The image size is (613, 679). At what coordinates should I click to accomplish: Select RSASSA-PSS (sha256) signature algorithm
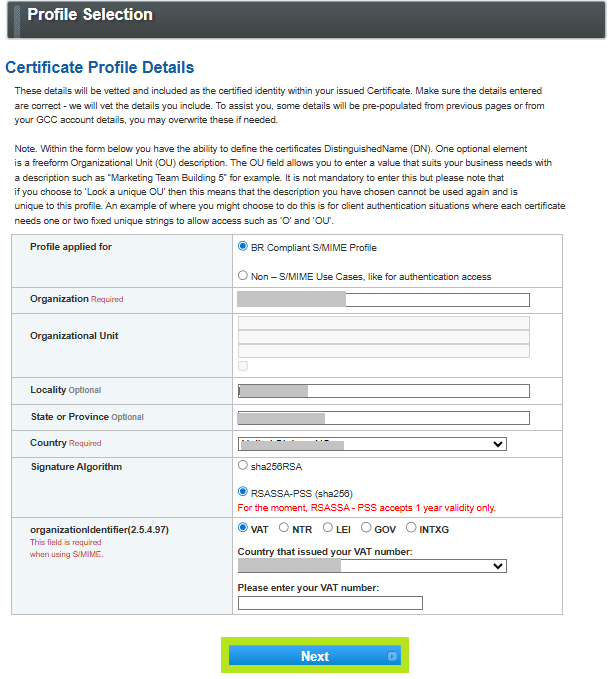click(x=243, y=491)
